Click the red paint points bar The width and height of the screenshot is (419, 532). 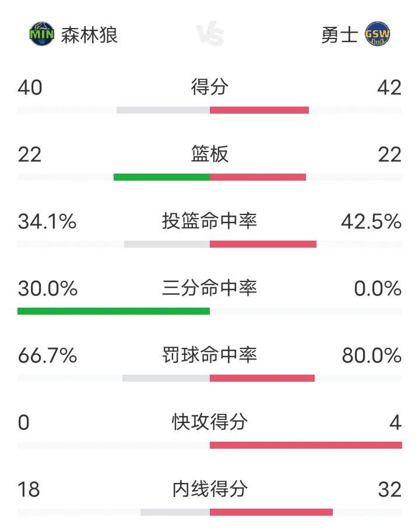(x=271, y=512)
